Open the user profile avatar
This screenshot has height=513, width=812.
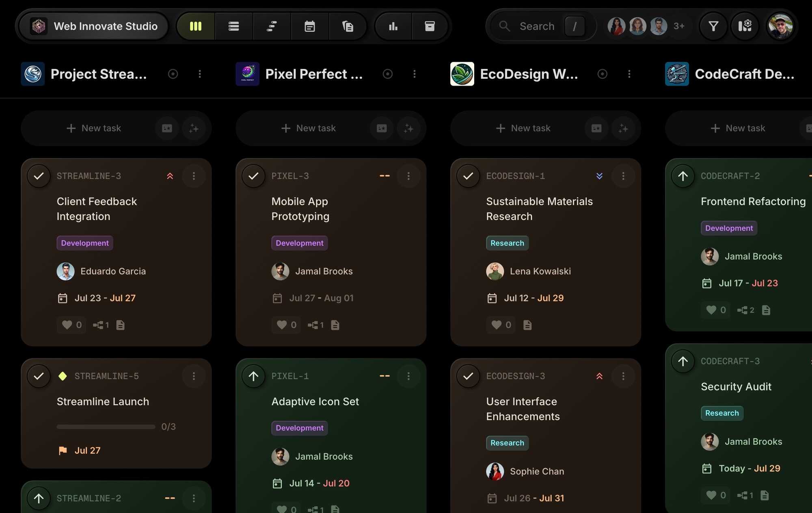(x=780, y=26)
